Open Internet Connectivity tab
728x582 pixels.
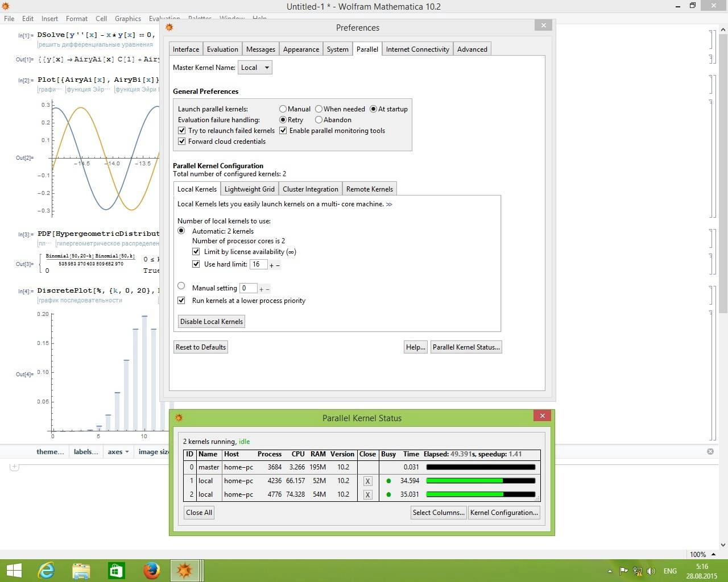point(417,49)
